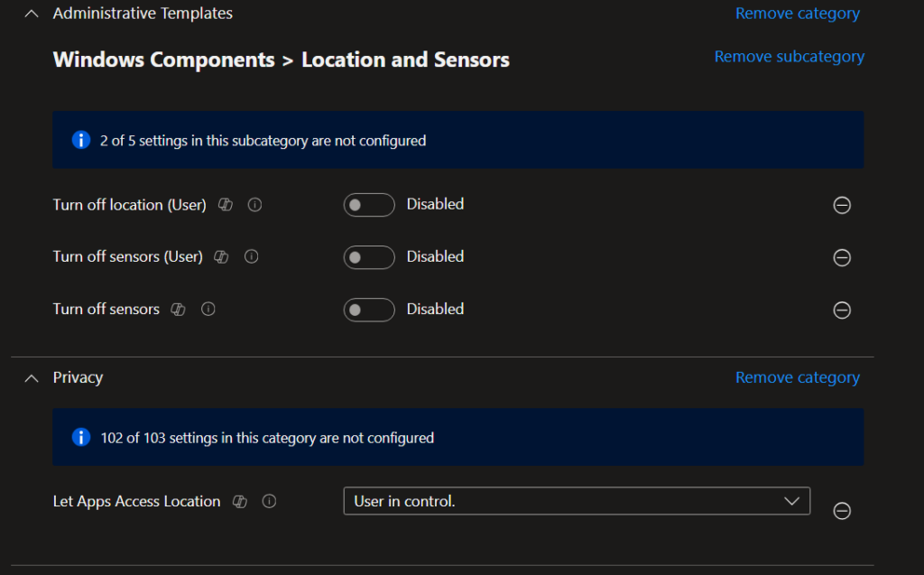Viewport: 924px width, 575px height.
Task: Remove the Turn off sensors setting via minus icon
Action: point(841,311)
